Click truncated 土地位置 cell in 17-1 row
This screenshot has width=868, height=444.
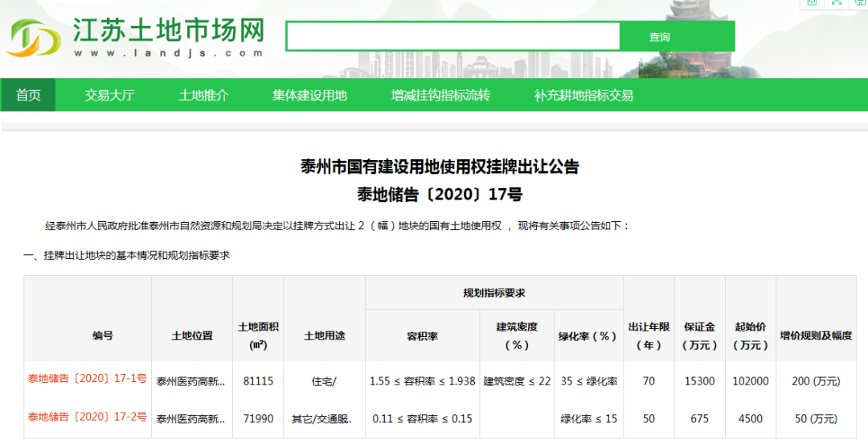pyautogui.click(x=191, y=381)
